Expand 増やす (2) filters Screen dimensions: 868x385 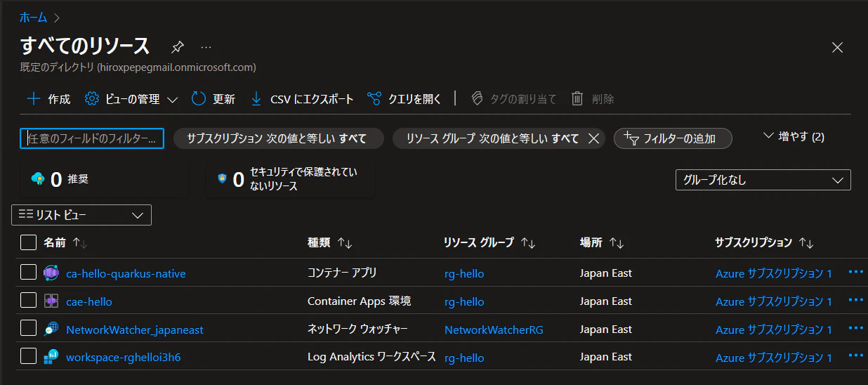[794, 137]
